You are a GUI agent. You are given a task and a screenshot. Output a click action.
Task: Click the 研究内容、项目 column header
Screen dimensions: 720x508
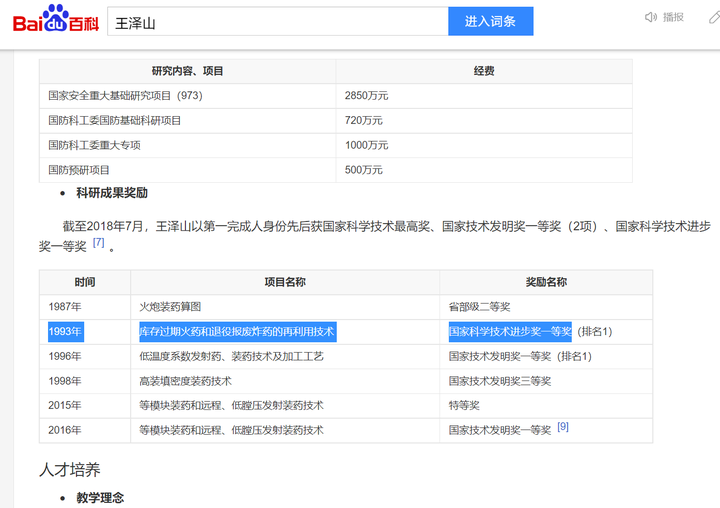click(187, 71)
